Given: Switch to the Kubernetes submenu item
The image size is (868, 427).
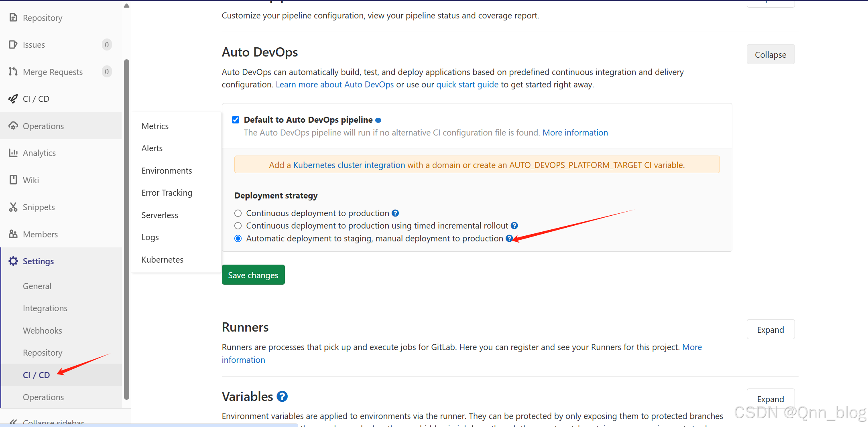Looking at the screenshot, I should tap(162, 259).
